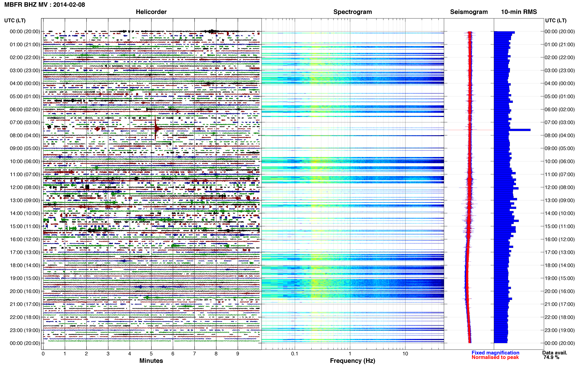The height and width of the screenshot is (368, 588).
Task: Click the 'Helicorder' panel heading
Action: (151, 12)
